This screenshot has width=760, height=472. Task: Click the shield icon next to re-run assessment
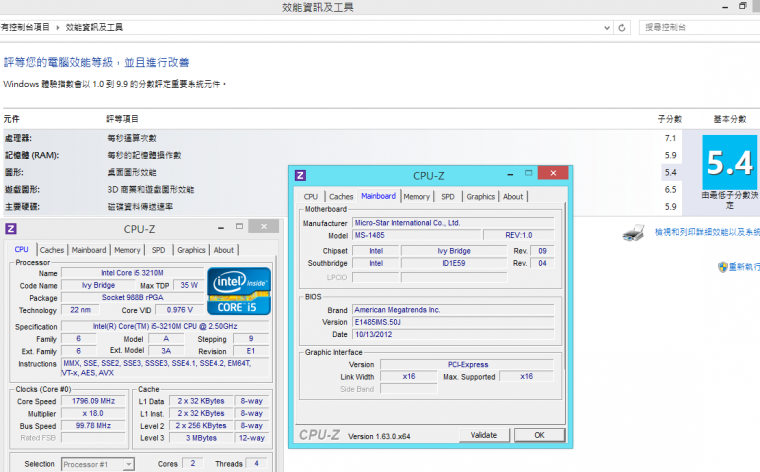pos(723,267)
